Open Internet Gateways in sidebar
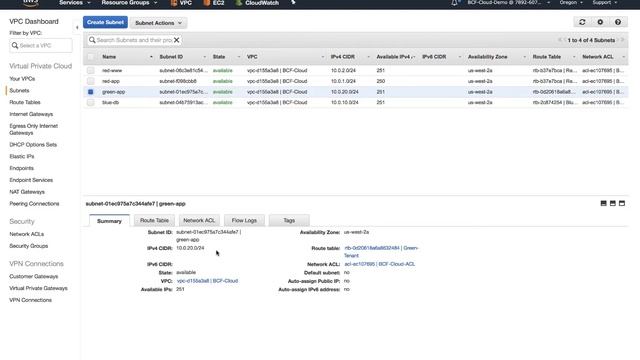 31,114
